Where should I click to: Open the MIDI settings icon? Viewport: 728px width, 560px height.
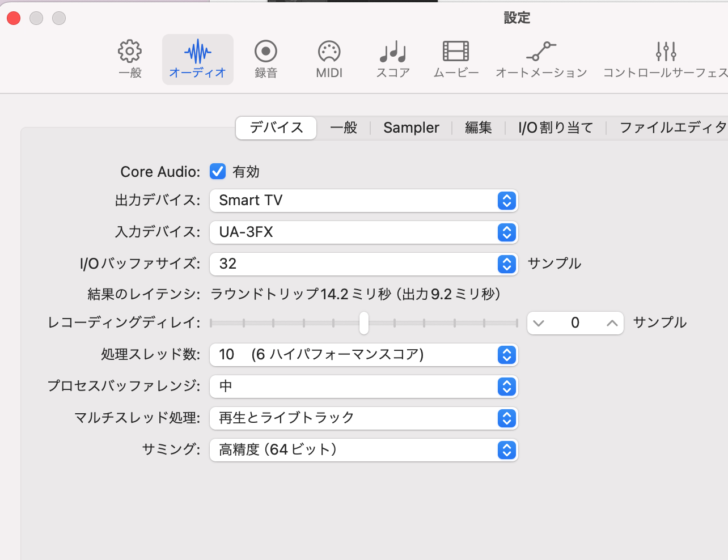(x=329, y=52)
